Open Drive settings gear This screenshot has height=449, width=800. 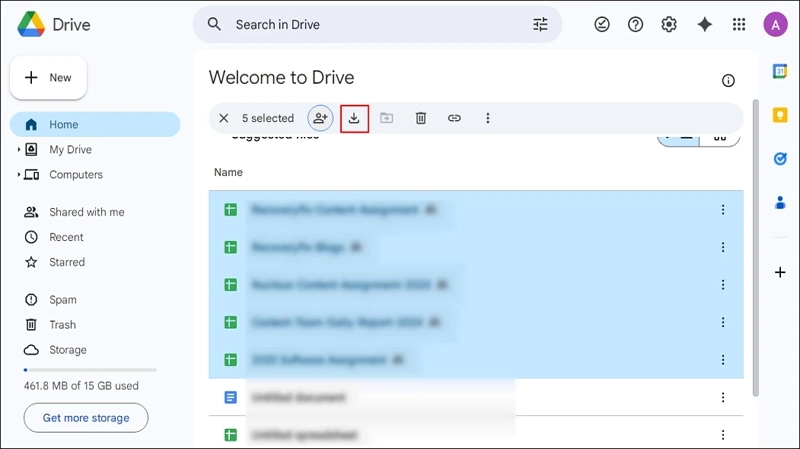[669, 24]
